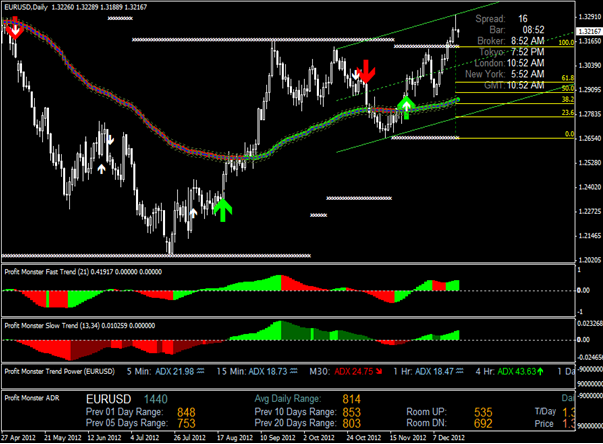Image resolution: width=603 pixels, height=444 pixels.
Task: Click the Bar: 08:52 countdown text
Action: coord(517,30)
